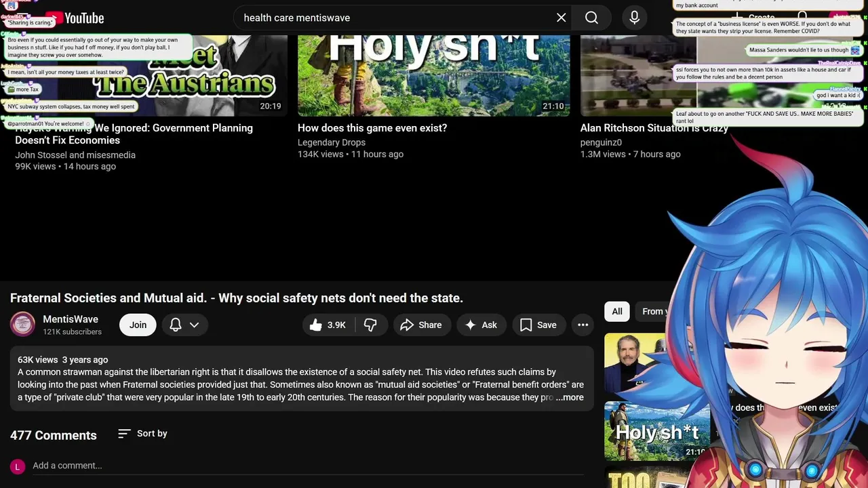Open Legendary Drops channel link

coord(332,142)
